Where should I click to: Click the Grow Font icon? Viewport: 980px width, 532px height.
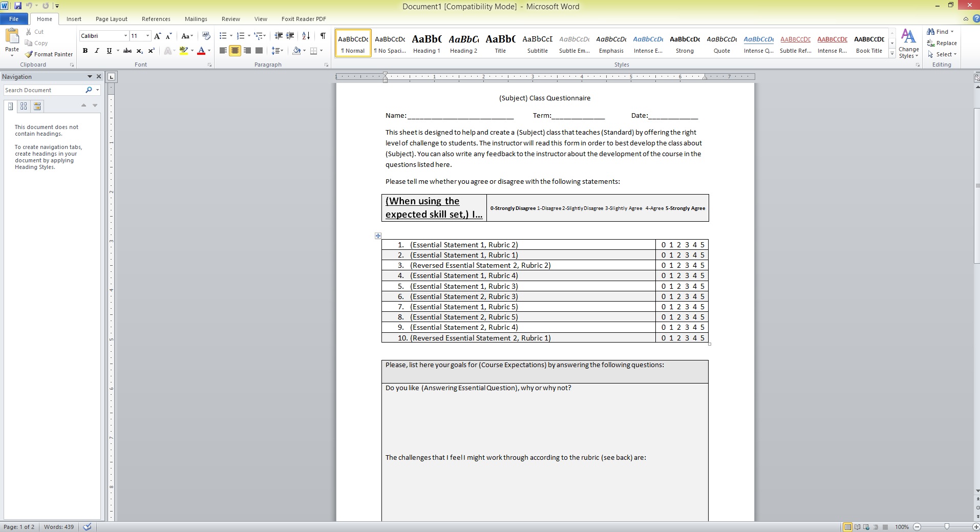coord(158,36)
